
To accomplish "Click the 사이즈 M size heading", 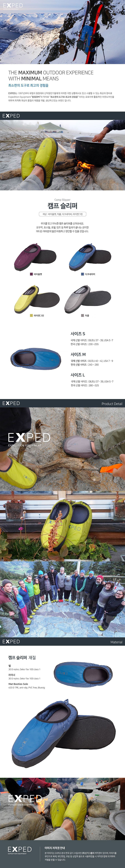I will pos(78,354).
